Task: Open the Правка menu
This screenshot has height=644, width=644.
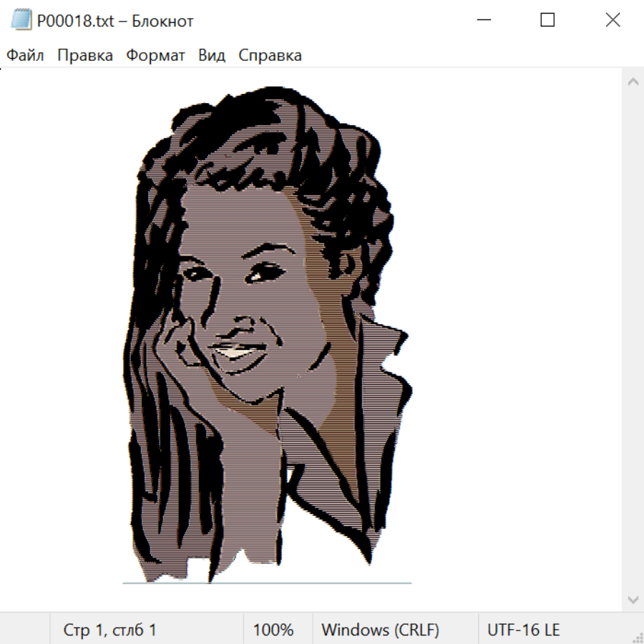Action: coord(85,56)
